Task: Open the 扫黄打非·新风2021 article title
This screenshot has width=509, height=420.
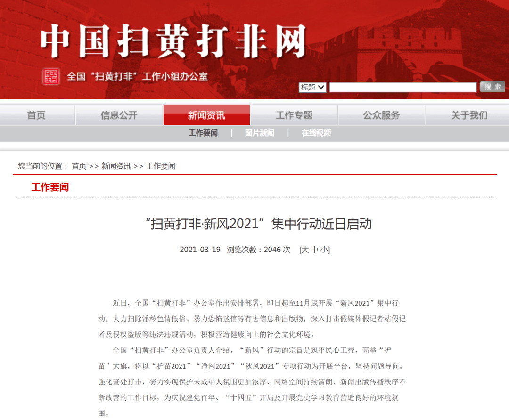Action: pos(254,225)
